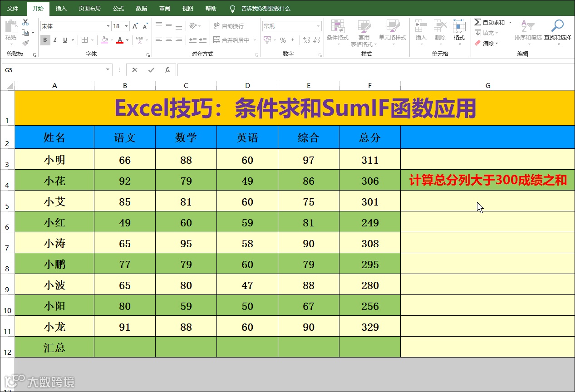Expand the font color dropdown arrow
Image resolution: width=575 pixels, height=392 pixels.
click(x=127, y=40)
